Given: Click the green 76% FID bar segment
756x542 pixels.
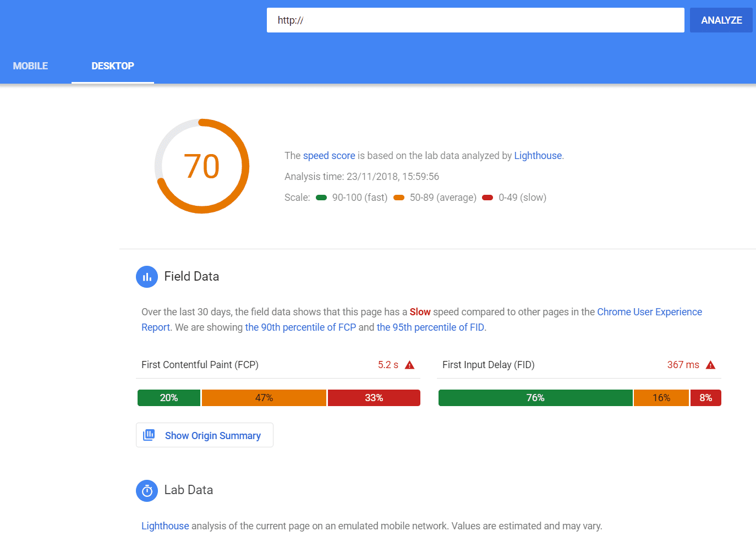Looking at the screenshot, I should [535, 398].
